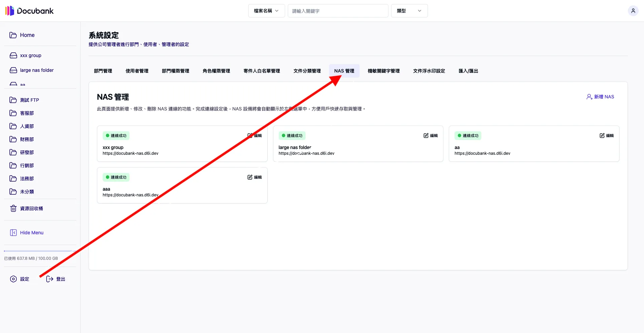Click the 登出 logout icon
This screenshot has width=644, height=333.
pyautogui.click(x=49, y=279)
